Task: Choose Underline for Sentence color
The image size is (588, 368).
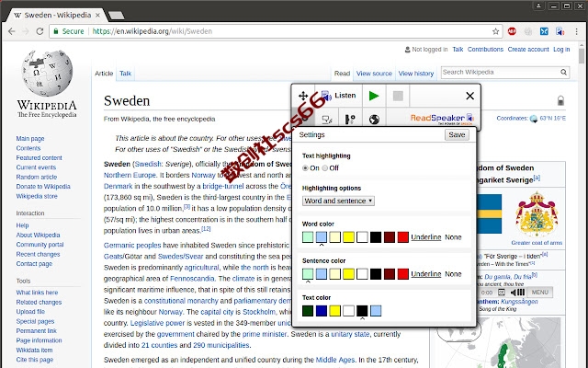Action: 426,274
